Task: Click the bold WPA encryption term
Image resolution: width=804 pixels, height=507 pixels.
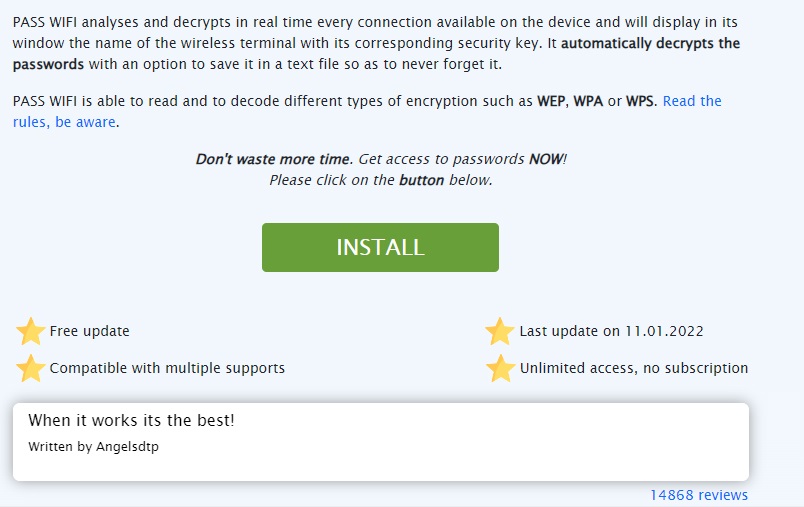Action: [x=588, y=101]
